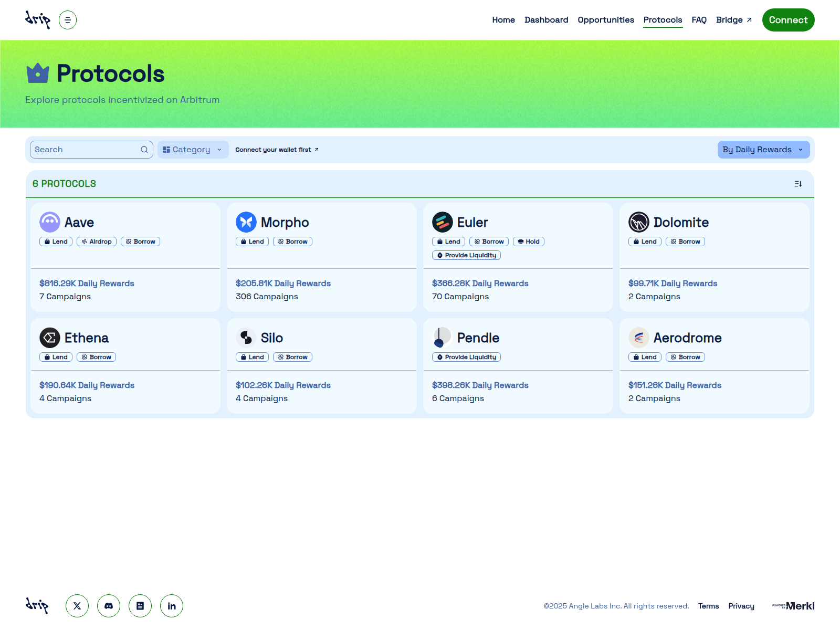The image size is (840, 630).
Task: Click the LinkedIn icon in the footer
Action: coord(172,605)
